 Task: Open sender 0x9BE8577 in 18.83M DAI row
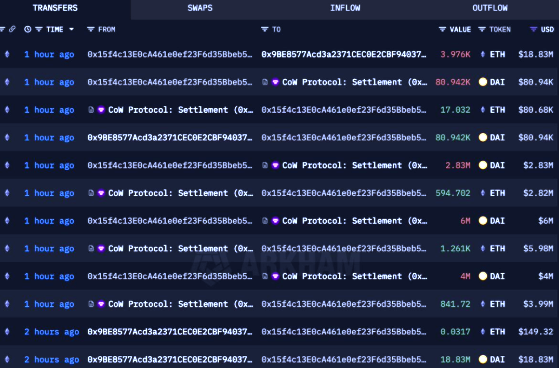[x=170, y=359]
